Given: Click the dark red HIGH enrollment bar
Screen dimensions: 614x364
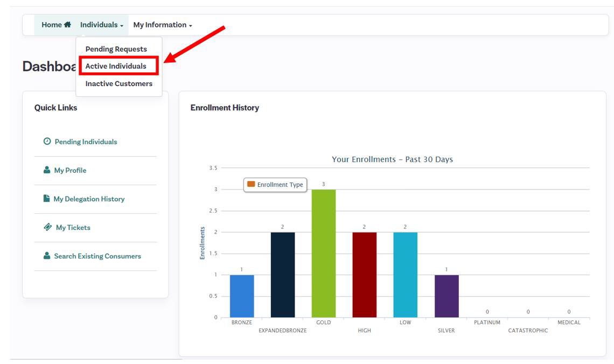Looking at the screenshot, I should pyautogui.click(x=364, y=275).
